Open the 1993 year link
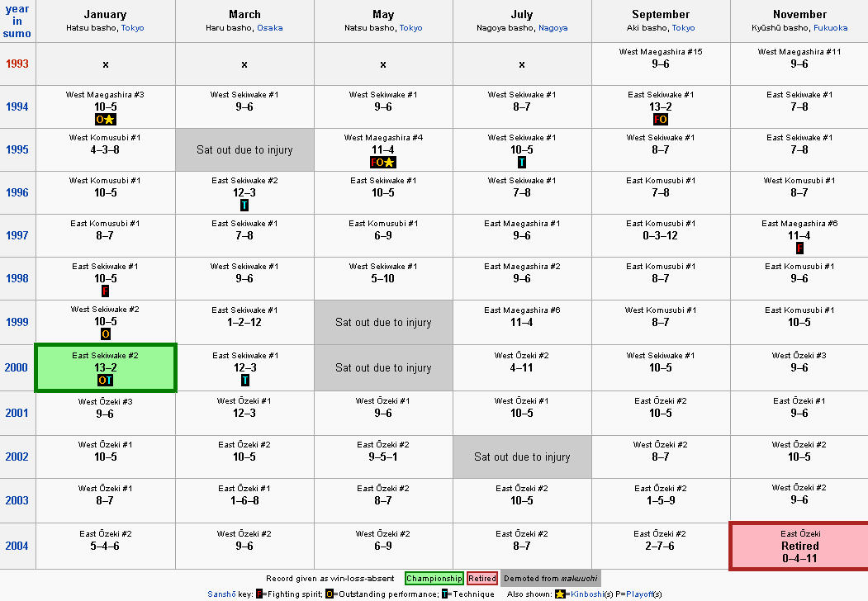This screenshot has height=601, width=868. 17,64
